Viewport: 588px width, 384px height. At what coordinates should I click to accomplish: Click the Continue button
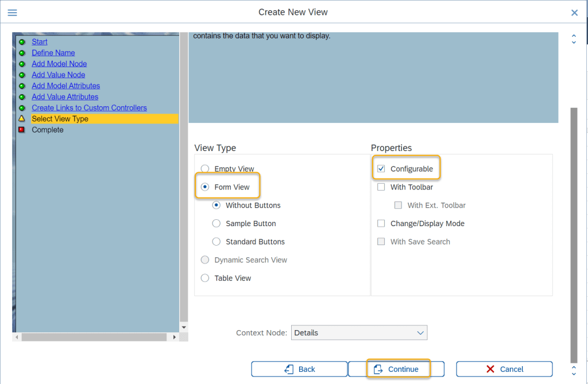[397, 369]
